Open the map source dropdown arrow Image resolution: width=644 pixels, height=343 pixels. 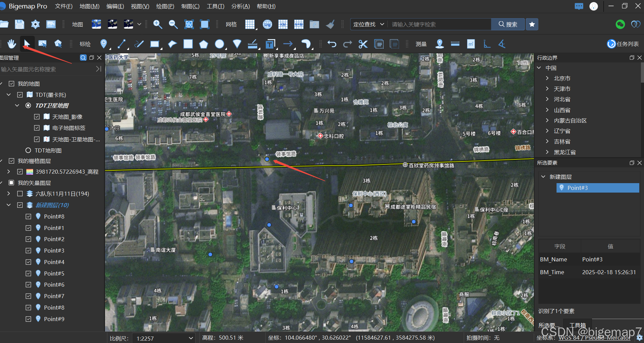click(139, 24)
